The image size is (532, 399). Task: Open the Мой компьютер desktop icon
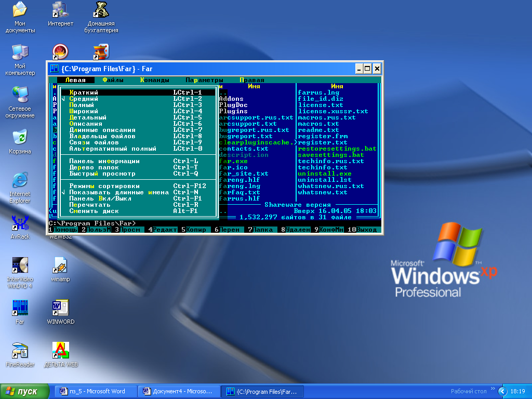[20, 60]
